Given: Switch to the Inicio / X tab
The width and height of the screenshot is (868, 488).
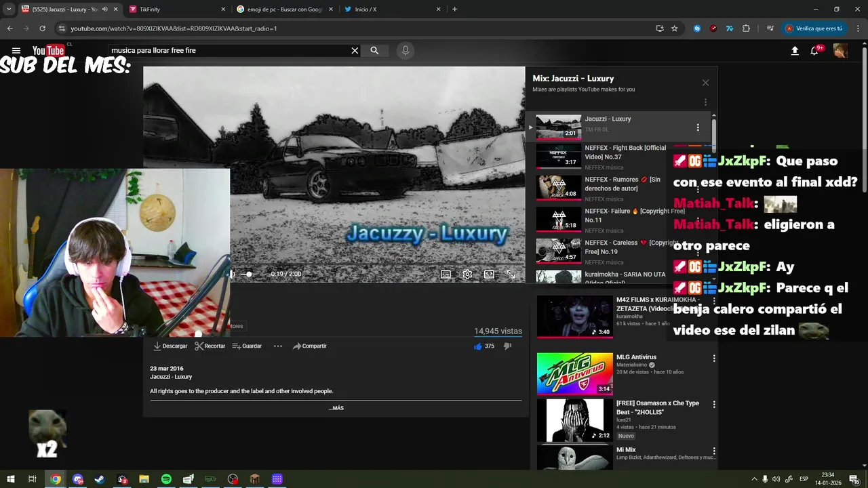Looking at the screenshot, I should point(392,9).
